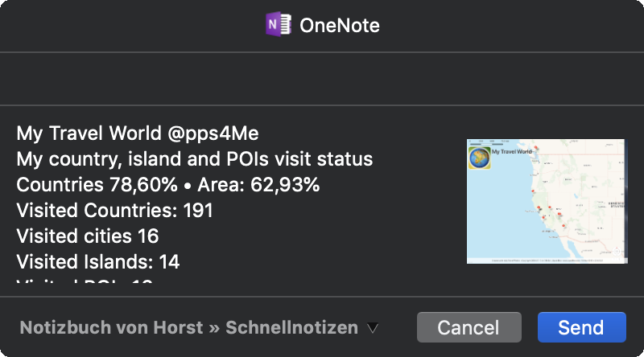The width and height of the screenshot is (644, 357).
Task: Send the note to OneNote
Action: coord(581,327)
